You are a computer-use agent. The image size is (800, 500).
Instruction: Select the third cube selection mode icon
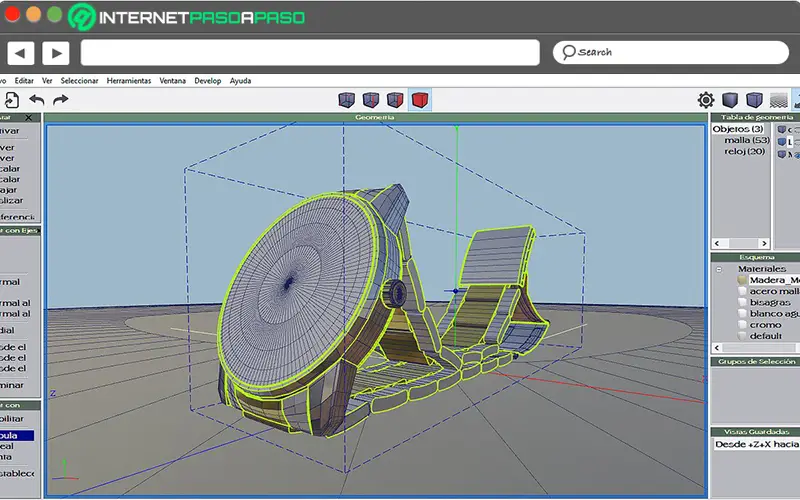pos(395,100)
